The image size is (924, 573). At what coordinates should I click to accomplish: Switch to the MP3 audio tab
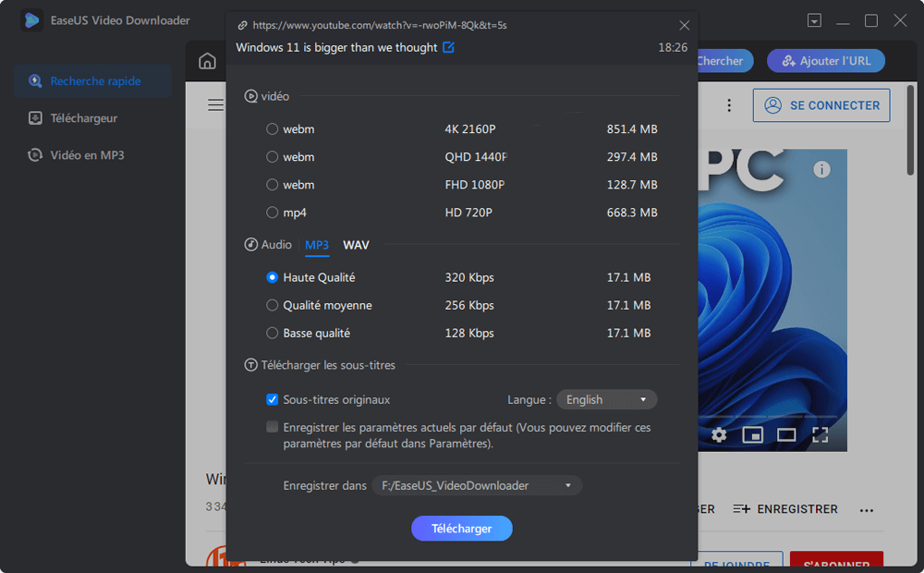pos(317,245)
